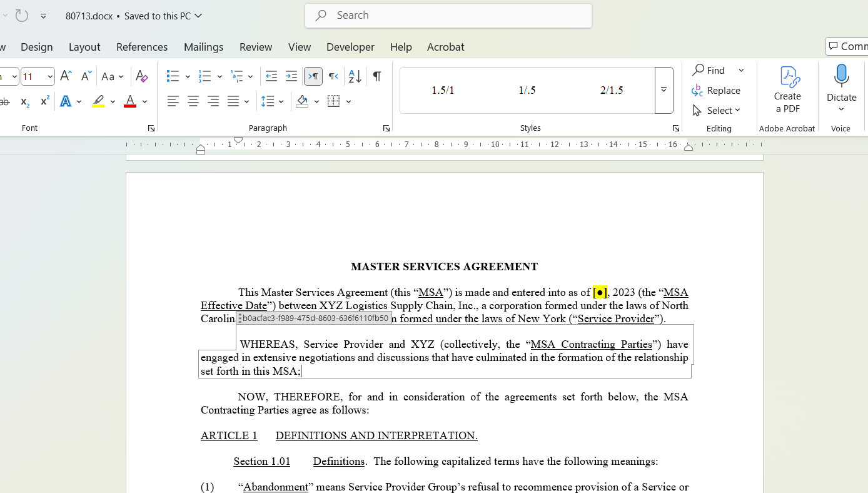
Task: Click in the Search box
Action: tap(448, 16)
